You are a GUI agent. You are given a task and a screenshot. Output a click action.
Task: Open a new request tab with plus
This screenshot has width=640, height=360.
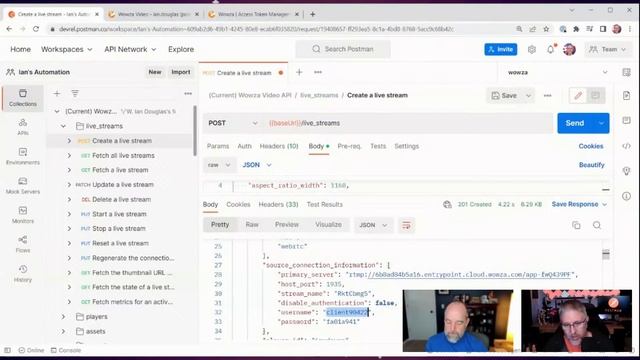click(x=299, y=72)
